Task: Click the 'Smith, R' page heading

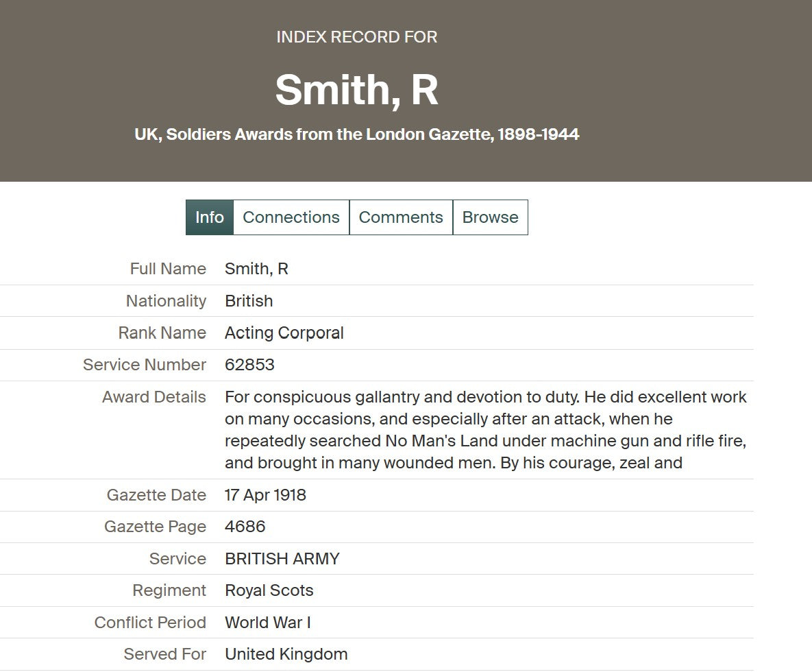Action: (356, 90)
